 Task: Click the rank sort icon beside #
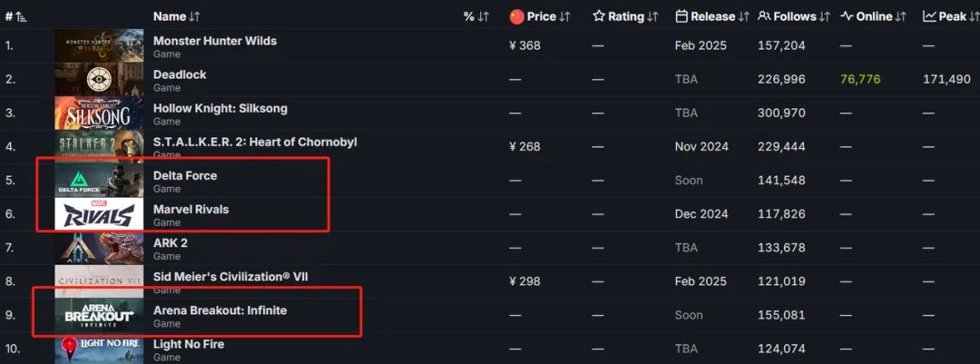pos(21,16)
